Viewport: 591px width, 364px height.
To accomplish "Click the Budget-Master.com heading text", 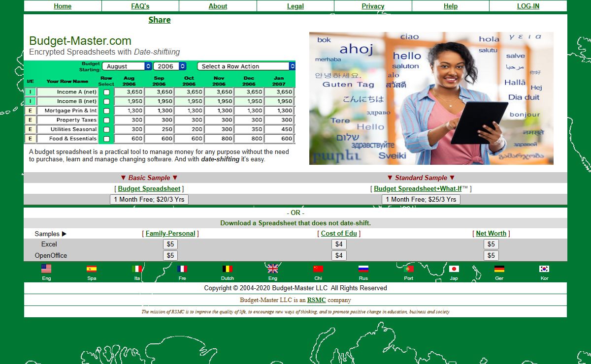I will point(80,41).
